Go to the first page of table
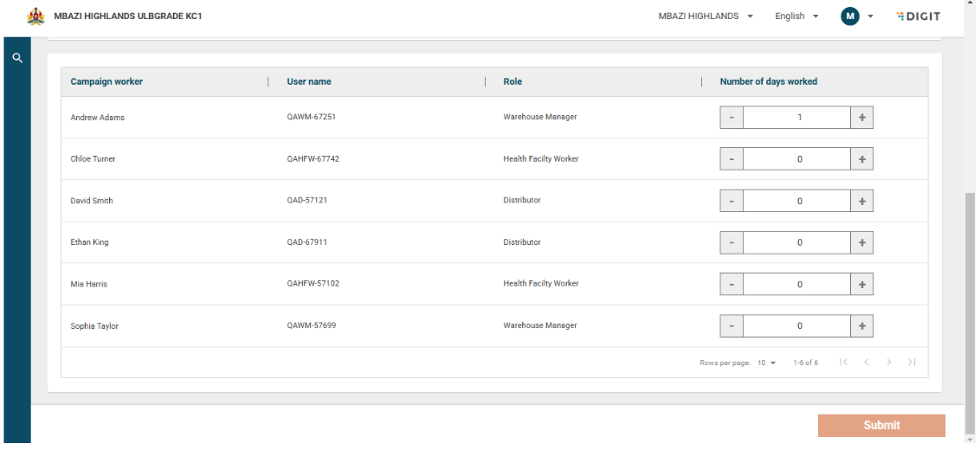This screenshot has width=980, height=450. (x=843, y=363)
